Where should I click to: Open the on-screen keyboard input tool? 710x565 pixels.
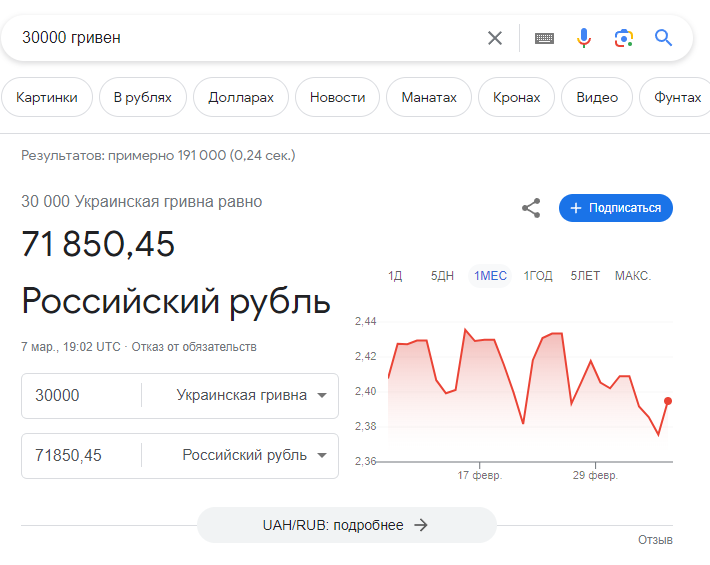tap(544, 38)
